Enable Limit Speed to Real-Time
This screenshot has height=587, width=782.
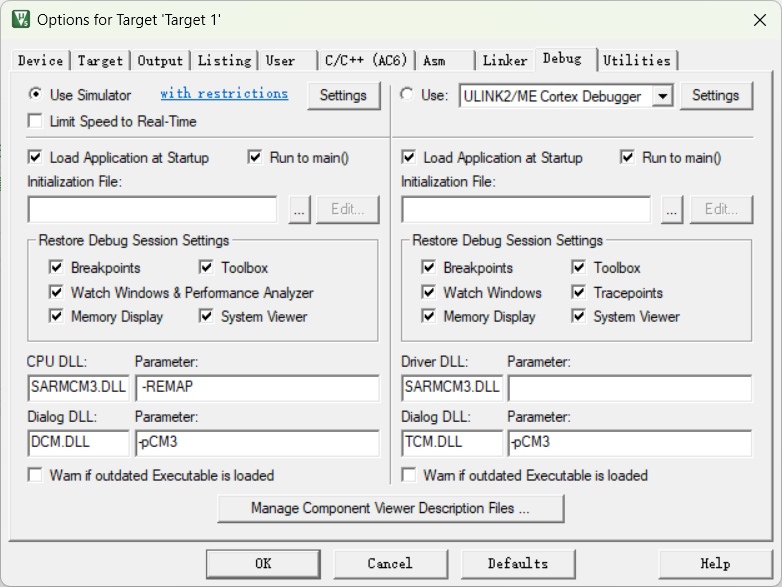click(x=36, y=122)
